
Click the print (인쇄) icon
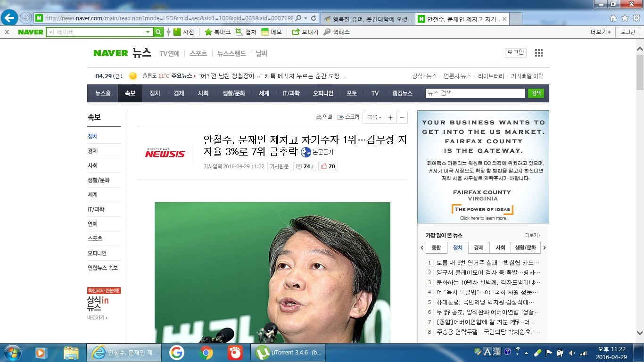click(x=318, y=117)
